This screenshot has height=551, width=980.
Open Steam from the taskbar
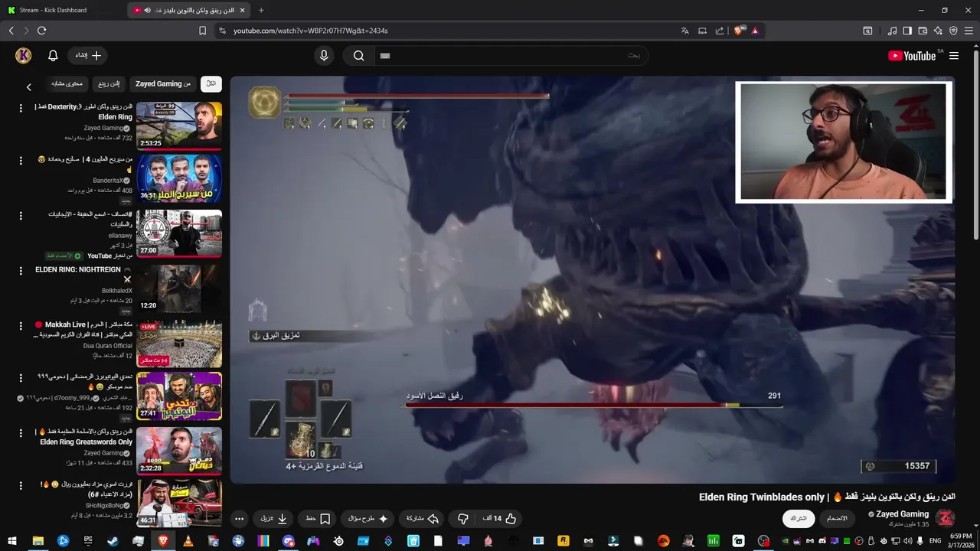[x=113, y=541]
